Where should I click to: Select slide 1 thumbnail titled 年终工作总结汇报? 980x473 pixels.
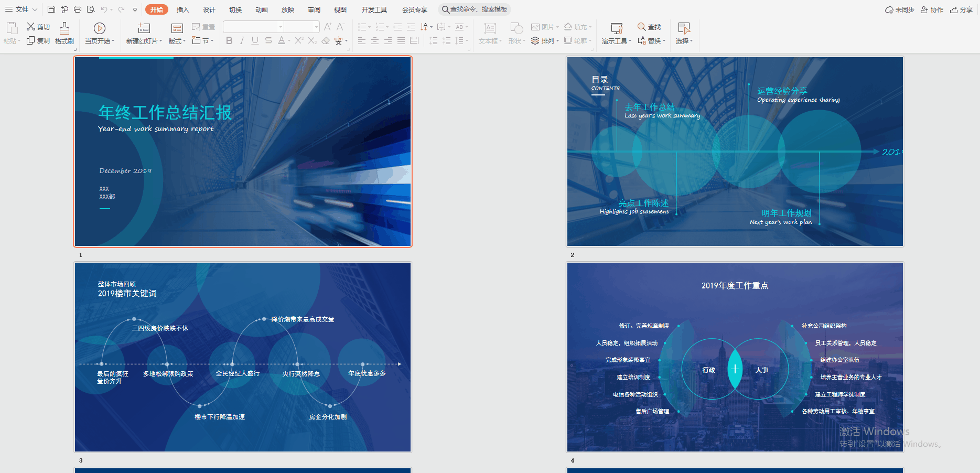click(x=243, y=152)
